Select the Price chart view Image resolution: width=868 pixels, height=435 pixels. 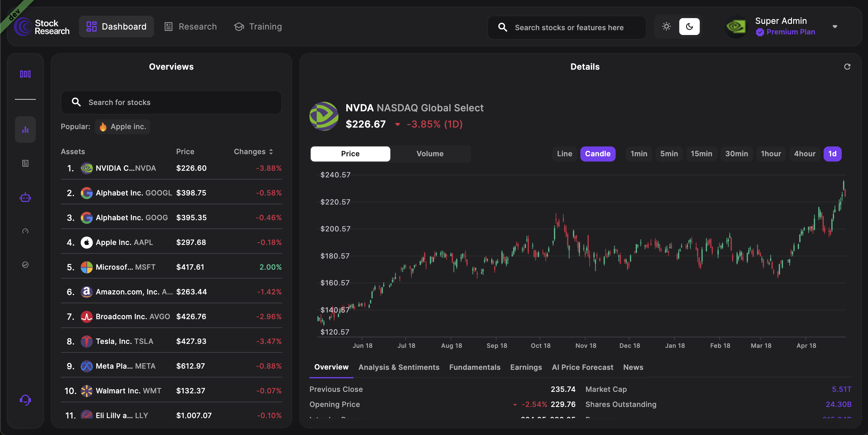pos(350,154)
